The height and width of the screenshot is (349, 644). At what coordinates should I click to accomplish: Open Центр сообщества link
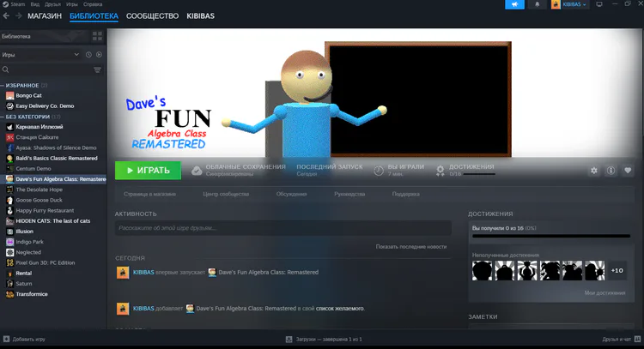click(x=226, y=194)
